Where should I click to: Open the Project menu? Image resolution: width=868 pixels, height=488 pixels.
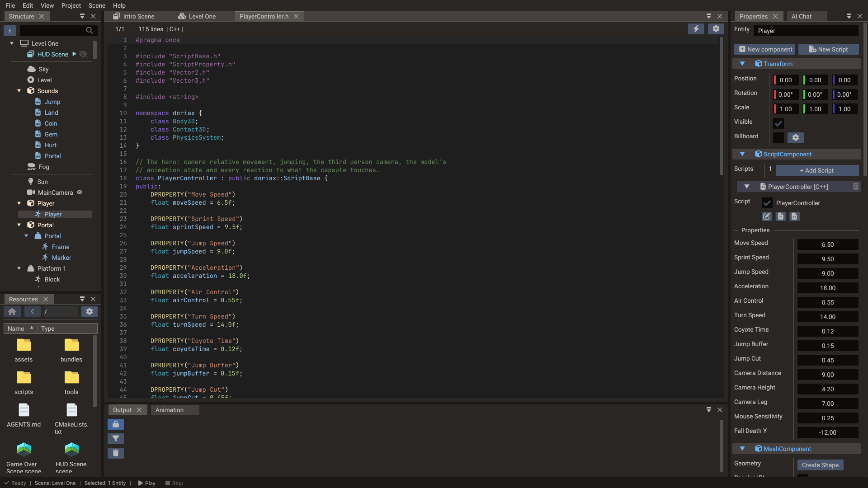[71, 5]
